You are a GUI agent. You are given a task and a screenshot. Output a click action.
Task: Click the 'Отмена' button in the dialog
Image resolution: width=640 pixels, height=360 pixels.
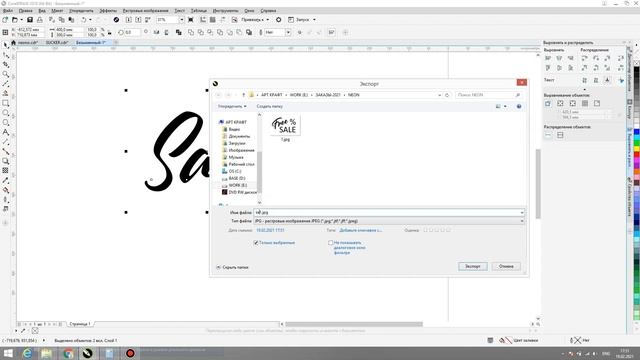506,266
